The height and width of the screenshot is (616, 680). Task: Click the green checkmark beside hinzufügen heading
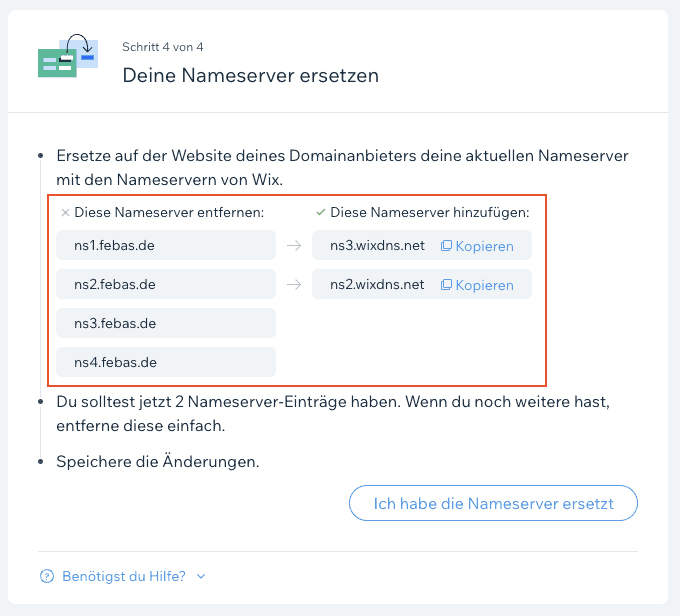(321, 213)
